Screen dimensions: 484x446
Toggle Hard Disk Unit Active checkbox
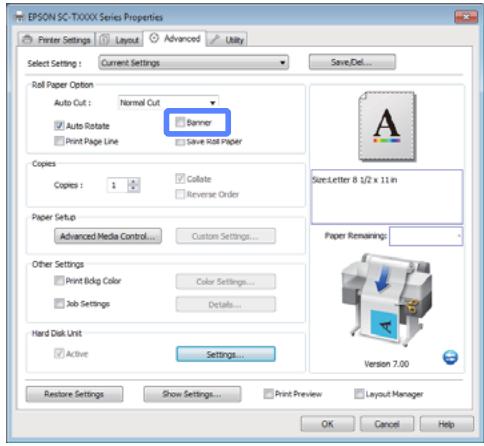pos(59,353)
